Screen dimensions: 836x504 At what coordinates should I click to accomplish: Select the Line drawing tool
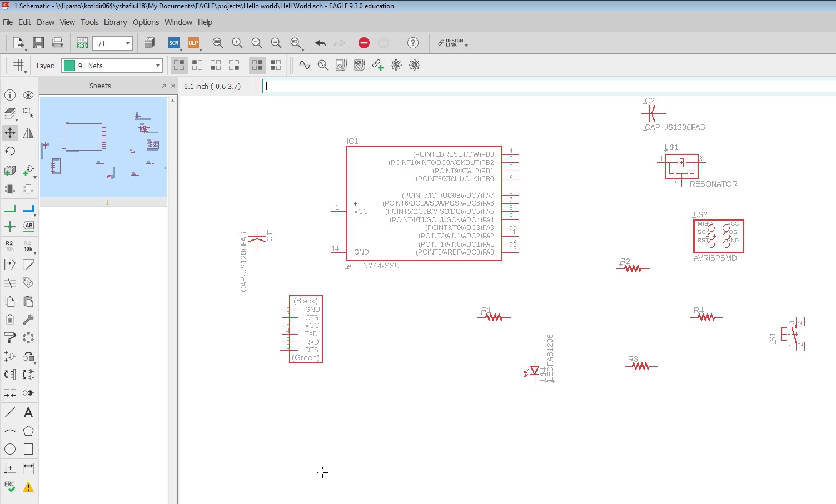tap(10, 413)
